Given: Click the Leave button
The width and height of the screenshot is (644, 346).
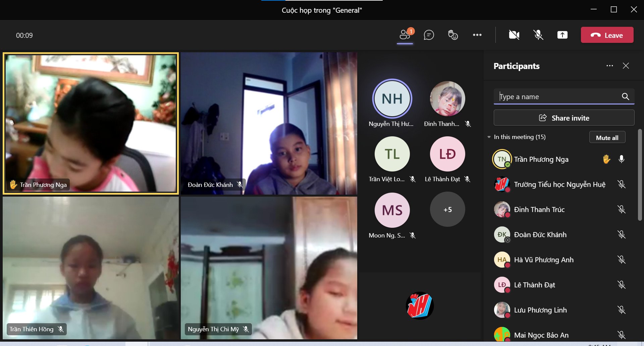Looking at the screenshot, I should [x=607, y=35].
